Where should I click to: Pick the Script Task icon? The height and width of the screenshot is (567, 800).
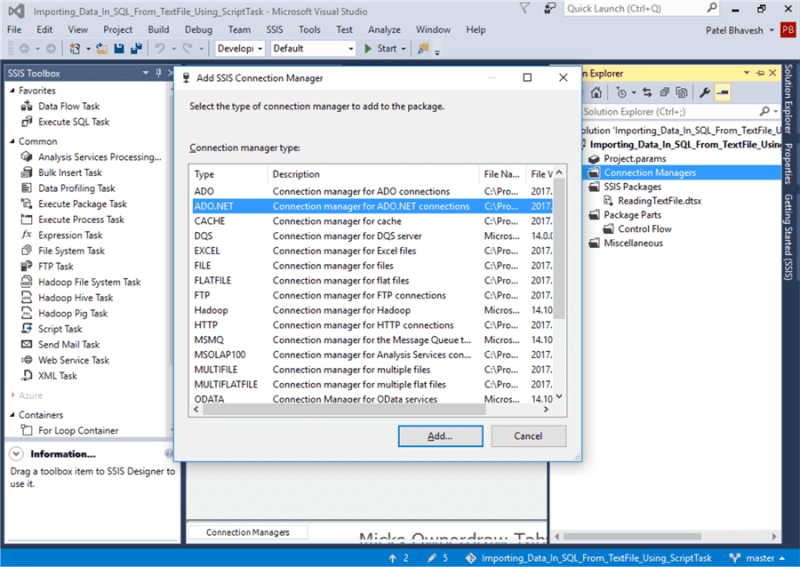tap(27, 329)
